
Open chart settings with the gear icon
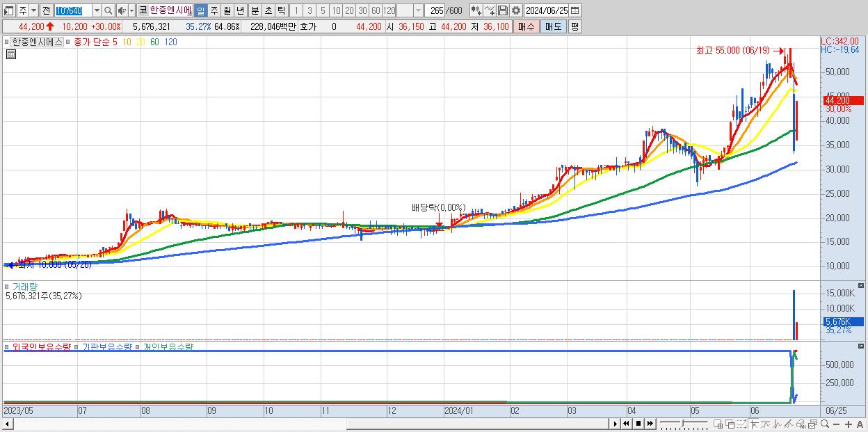[x=516, y=10]
